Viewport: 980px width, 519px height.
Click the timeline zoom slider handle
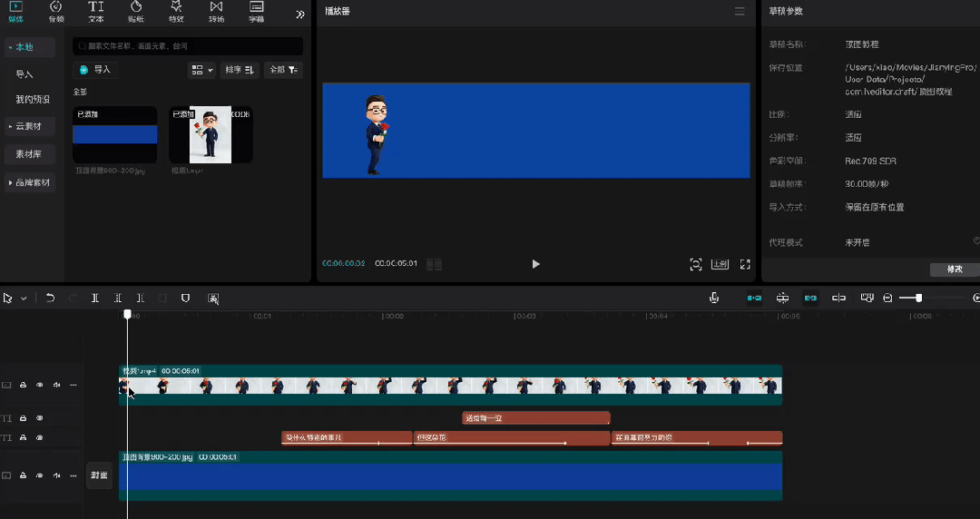[918, 298]
